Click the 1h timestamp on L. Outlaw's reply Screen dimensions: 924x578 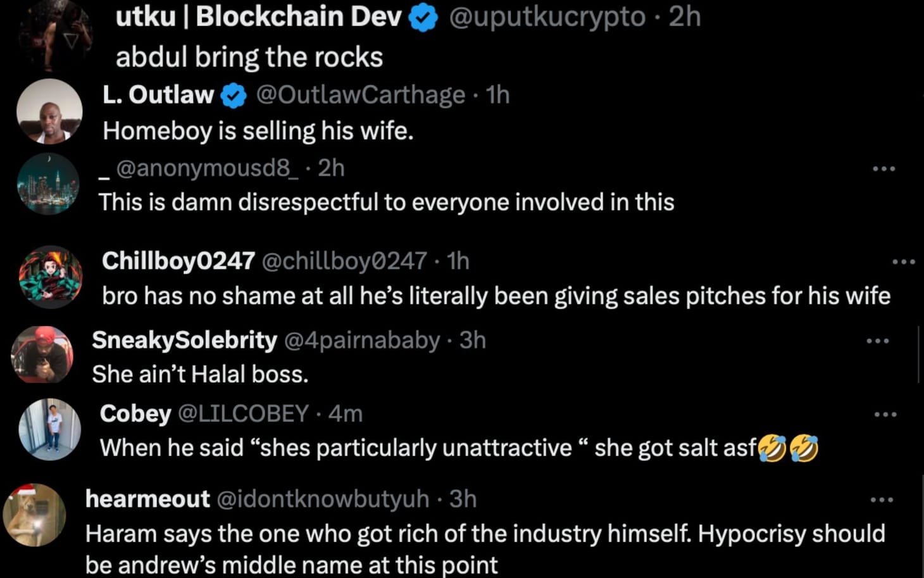coord(497,94)
